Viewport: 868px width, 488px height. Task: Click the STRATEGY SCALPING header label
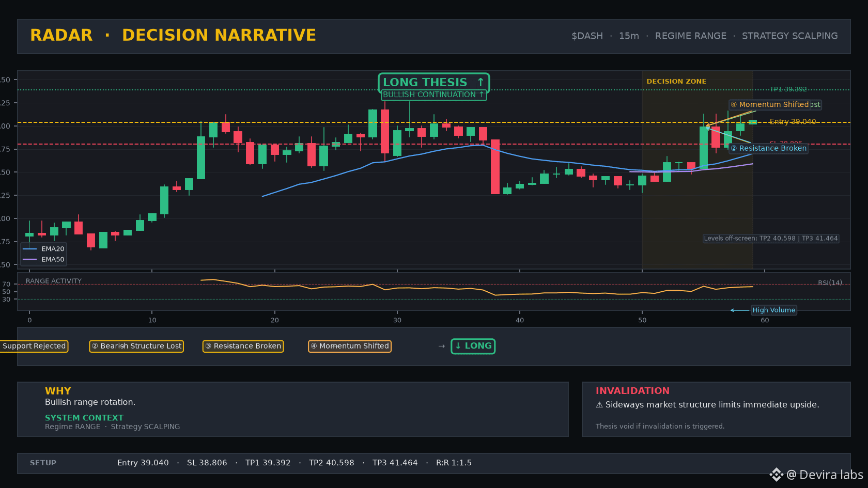pos(789,36)
